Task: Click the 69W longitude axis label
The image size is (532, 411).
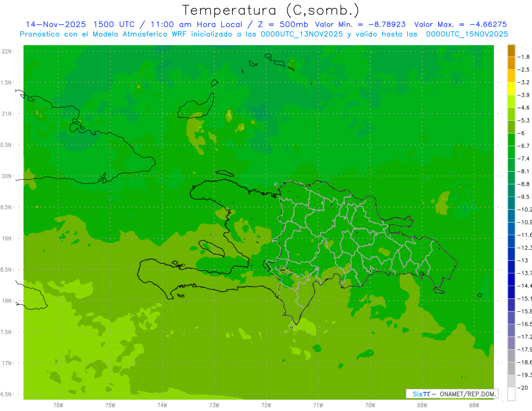Action: [x=422, y=405]
